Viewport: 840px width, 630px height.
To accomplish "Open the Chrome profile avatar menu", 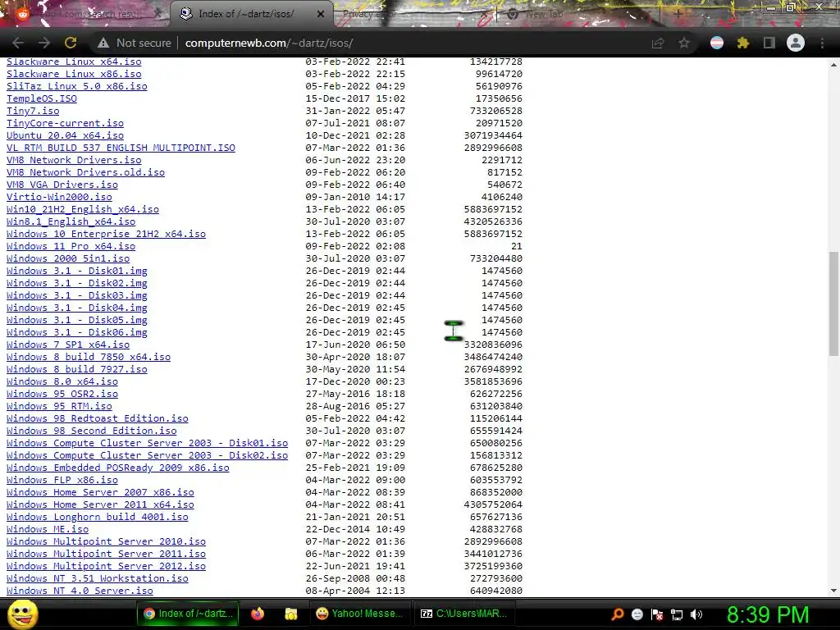I will click(796, 43).
